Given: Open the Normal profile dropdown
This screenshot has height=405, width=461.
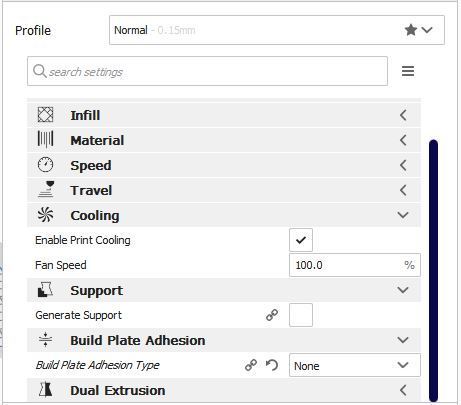Looking at the screenshot, I should coord(277,30).
